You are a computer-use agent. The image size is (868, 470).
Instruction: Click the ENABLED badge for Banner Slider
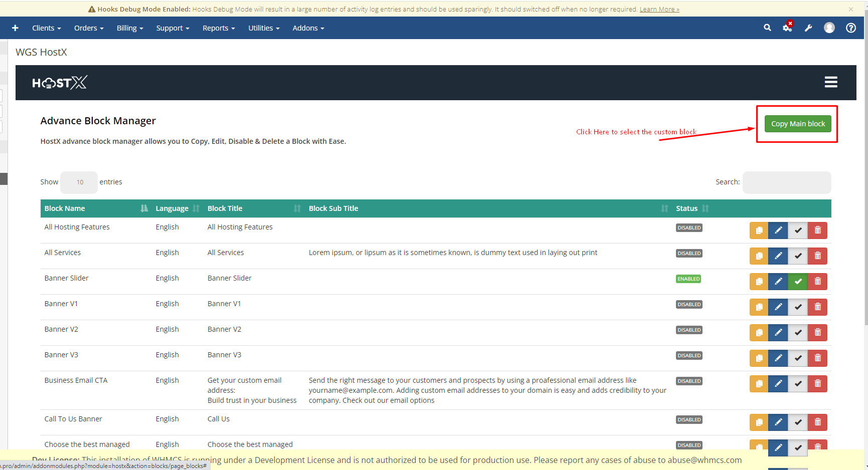click(x=688, y=279)
